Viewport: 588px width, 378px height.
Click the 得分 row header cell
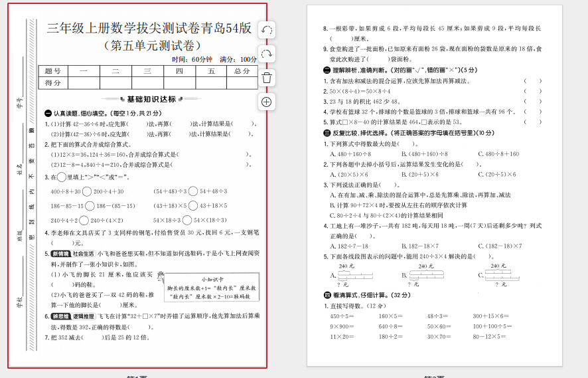53,83
